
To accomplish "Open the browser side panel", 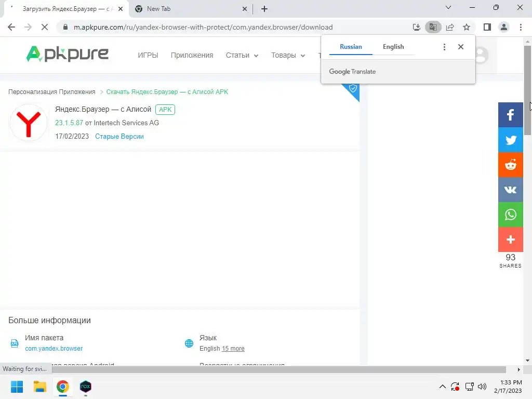I will [487, 27].
